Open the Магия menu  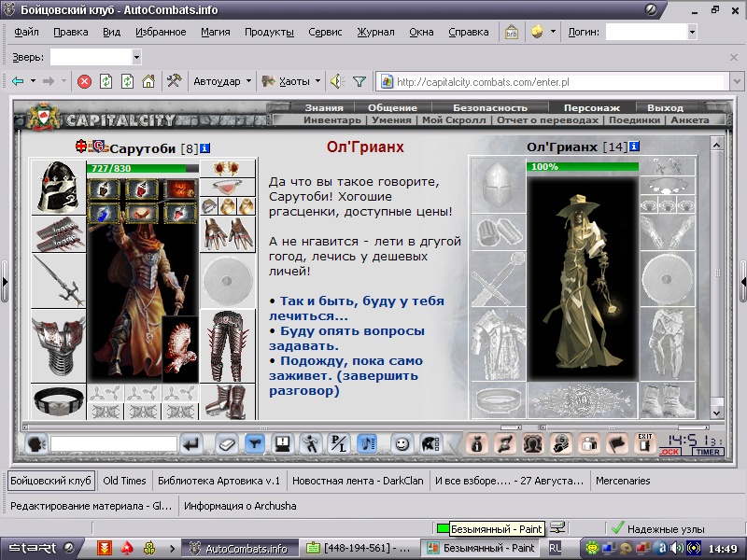(x=216, y=32)
